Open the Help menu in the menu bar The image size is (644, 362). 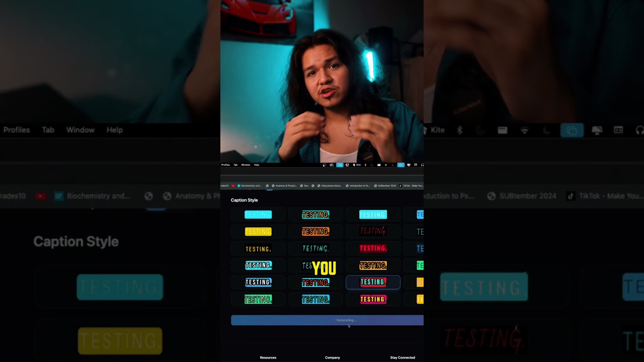point(257,165)
